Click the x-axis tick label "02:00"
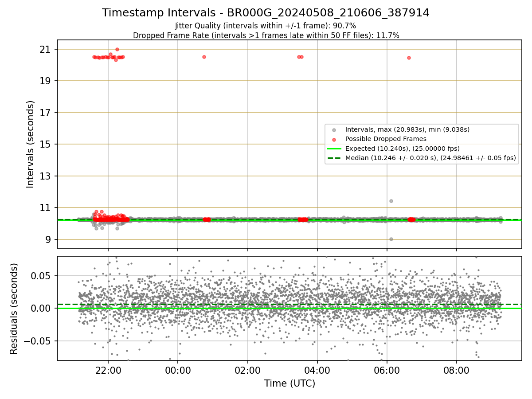 pos(247,371)
